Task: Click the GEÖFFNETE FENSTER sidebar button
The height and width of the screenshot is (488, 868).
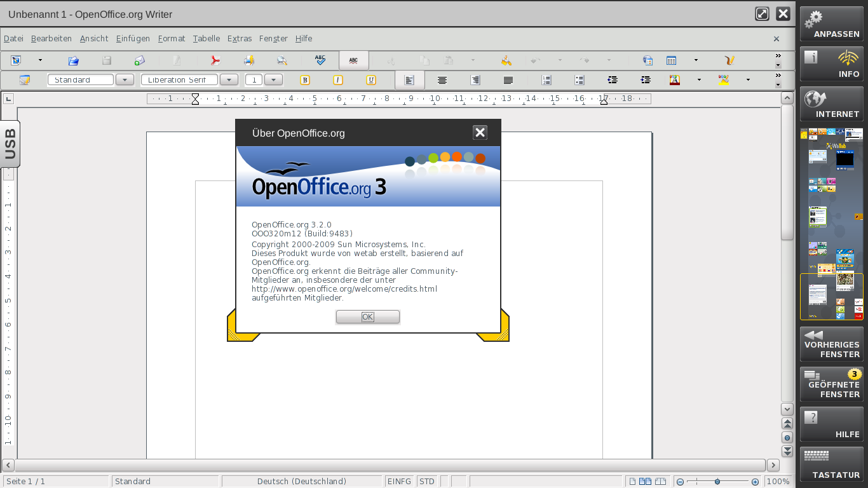Action: coord(831,384)
